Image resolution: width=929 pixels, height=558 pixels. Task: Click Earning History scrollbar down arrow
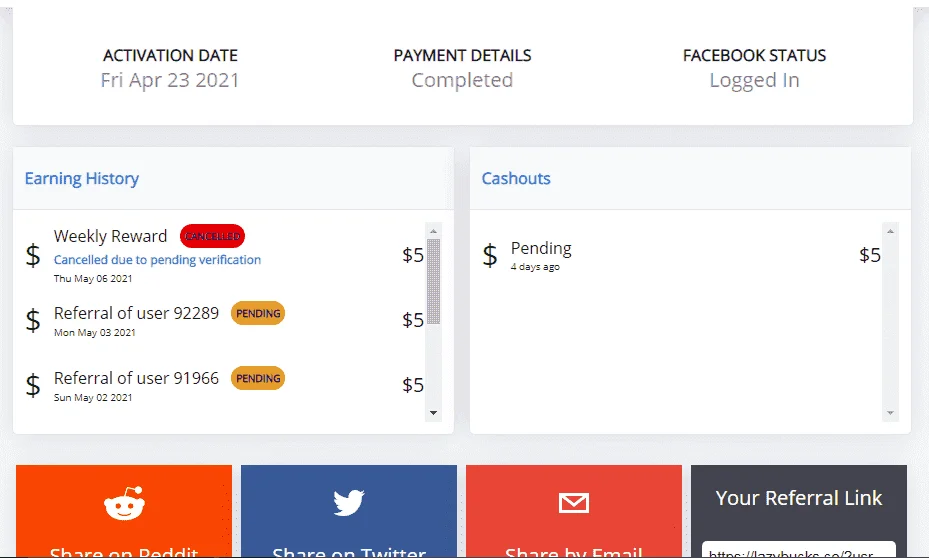pos(433,413)
